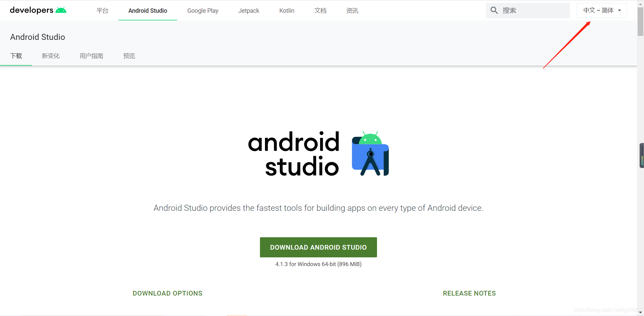Click the Android Studio page heading
Viewport: 644px width, 316px height.
38,37
